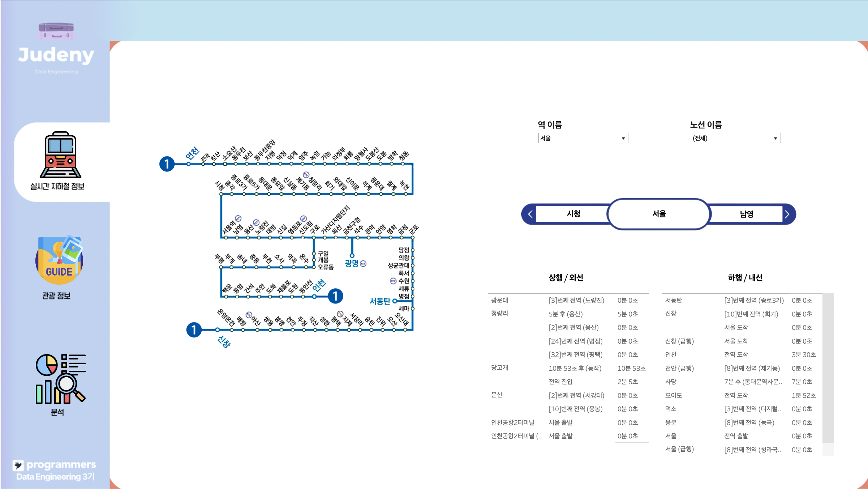Click the Line 1 badge next to 연천

point(167,164)
